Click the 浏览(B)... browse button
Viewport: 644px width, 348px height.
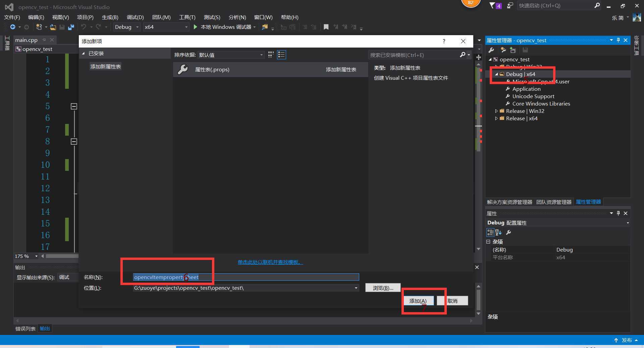point(383,288)
